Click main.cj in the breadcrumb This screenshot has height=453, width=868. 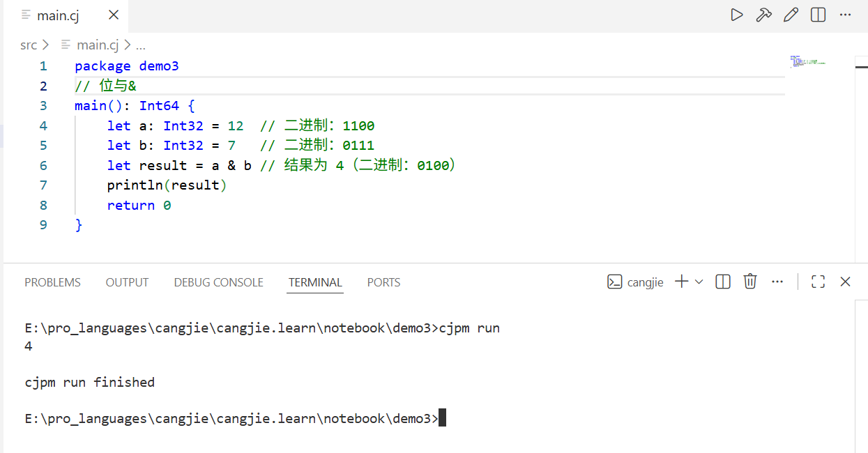pyautogui.click(x=98, y=45)
